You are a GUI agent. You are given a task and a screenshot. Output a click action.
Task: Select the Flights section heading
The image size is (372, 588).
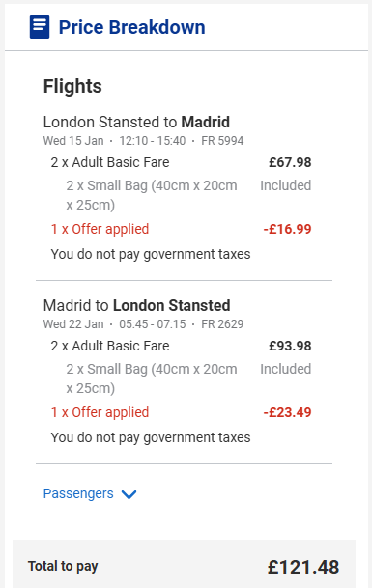click(72, 86)
